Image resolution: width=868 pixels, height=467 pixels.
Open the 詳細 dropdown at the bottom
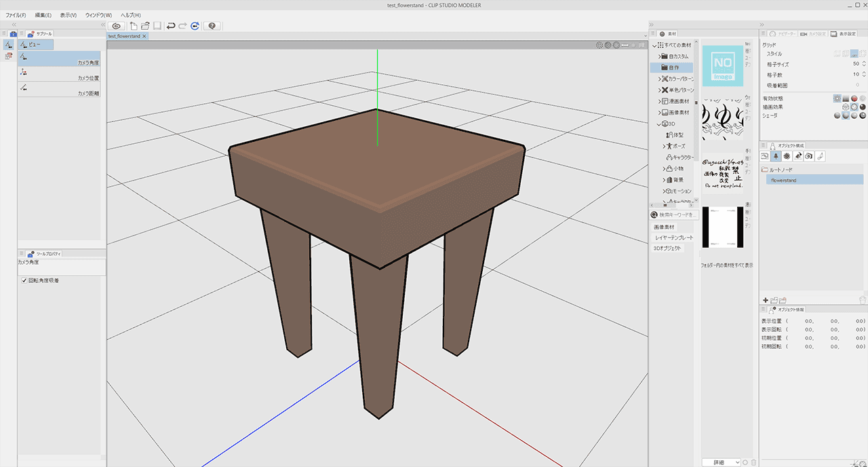coord(721,462)
